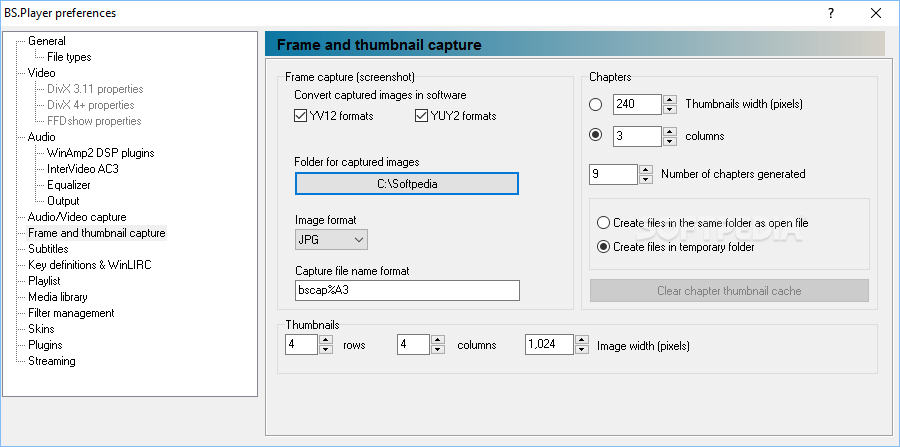Open the Video preferences section
Viewport: 900px width, 447px height.
(x=41, y=73)
